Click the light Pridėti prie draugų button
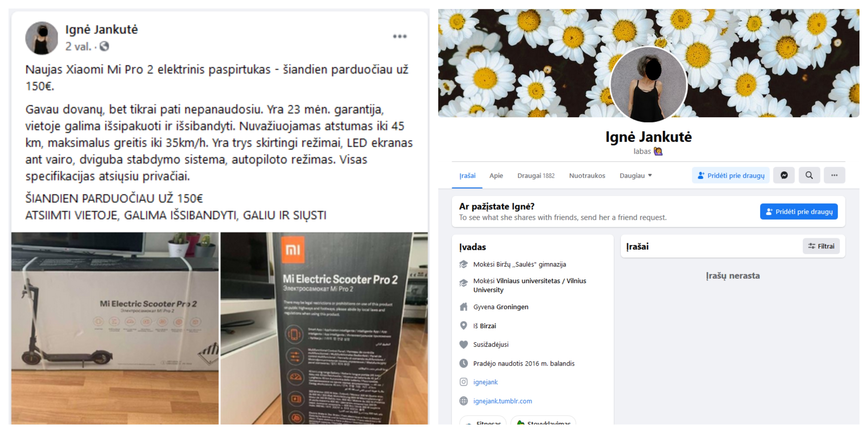The width and height of the screenshot is (868, 433). click(731, 175)
